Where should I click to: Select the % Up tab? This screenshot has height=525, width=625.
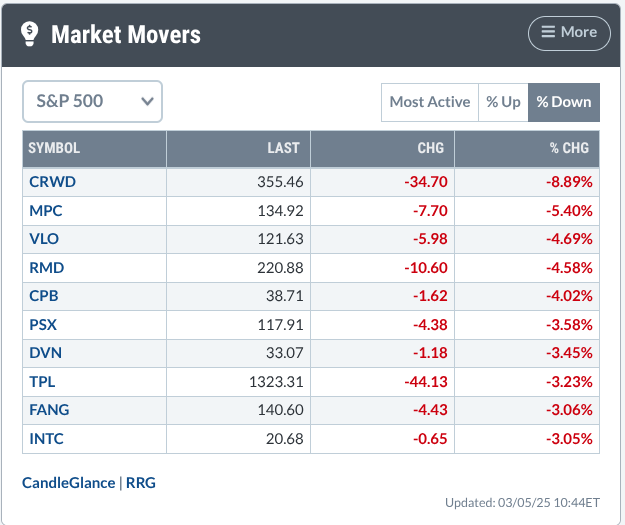503,102
